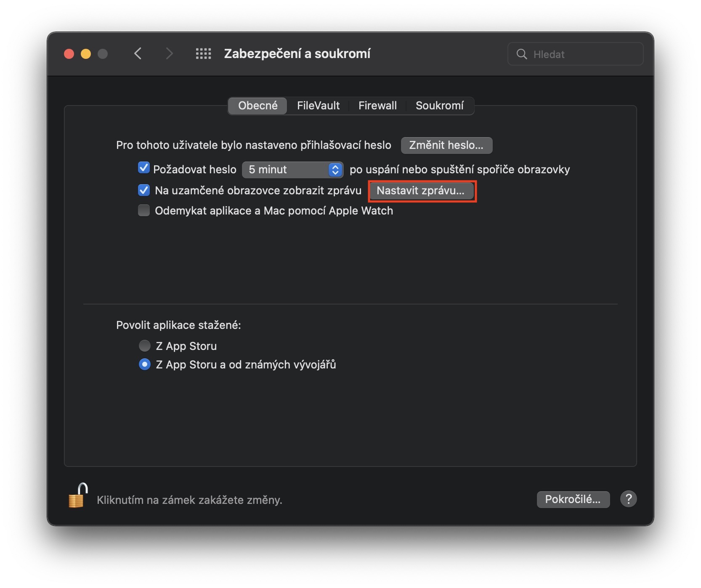Click the Změnit heslo button
701x588 pixels.
coord(446,146)
